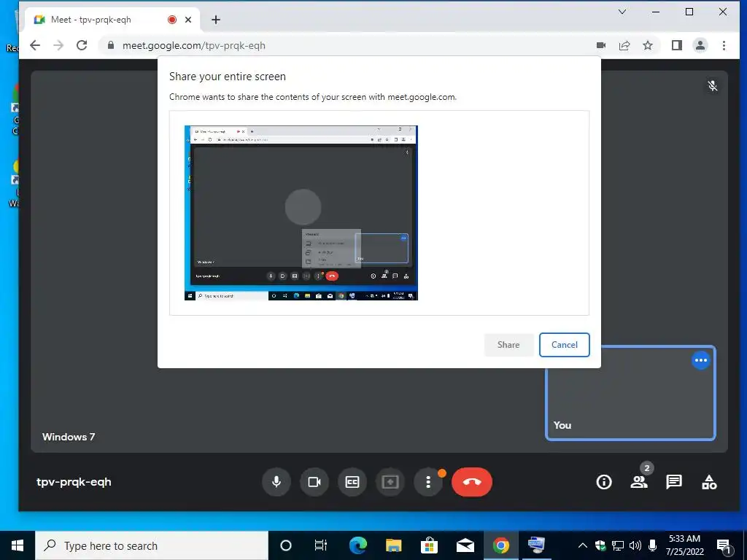Open the tab search chevron in title bar
This screenshot has height=560, width=747.
click(x=622, y=12)
